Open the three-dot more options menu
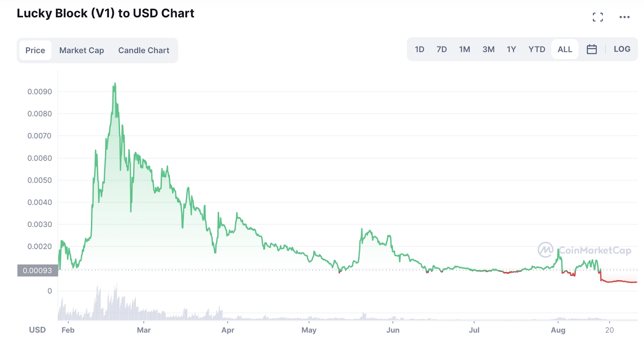The width and height of the screenshot is (644, 337). pos(624,17)
